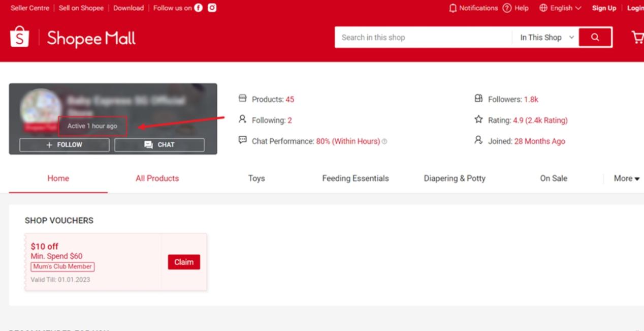Open the Diapering & Potty tab
This screenshot has height=331, width=644.
point(455,178)
